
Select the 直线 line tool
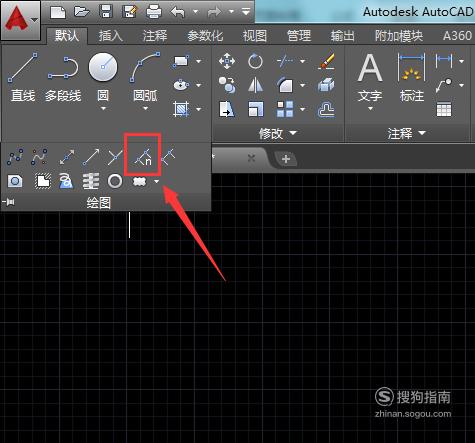click(x=23, y=77)
